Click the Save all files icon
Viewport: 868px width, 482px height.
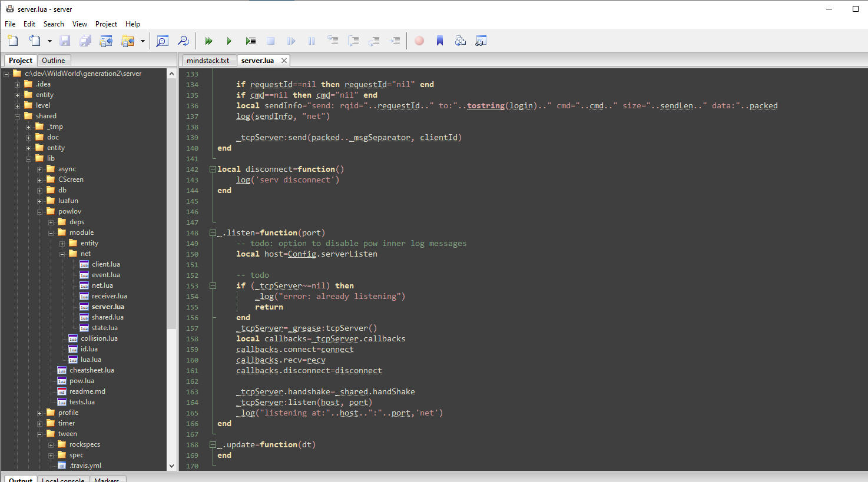click(85, 41)
